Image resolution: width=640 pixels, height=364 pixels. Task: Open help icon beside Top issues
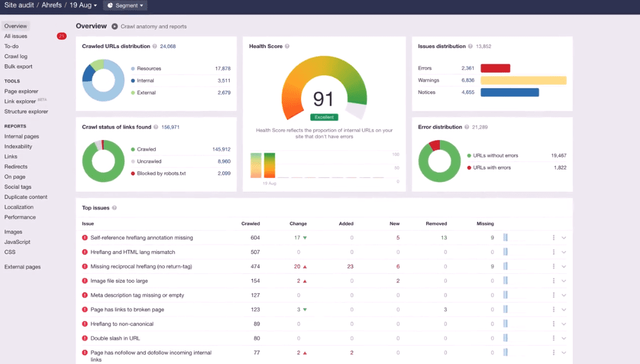pos(114,208)
